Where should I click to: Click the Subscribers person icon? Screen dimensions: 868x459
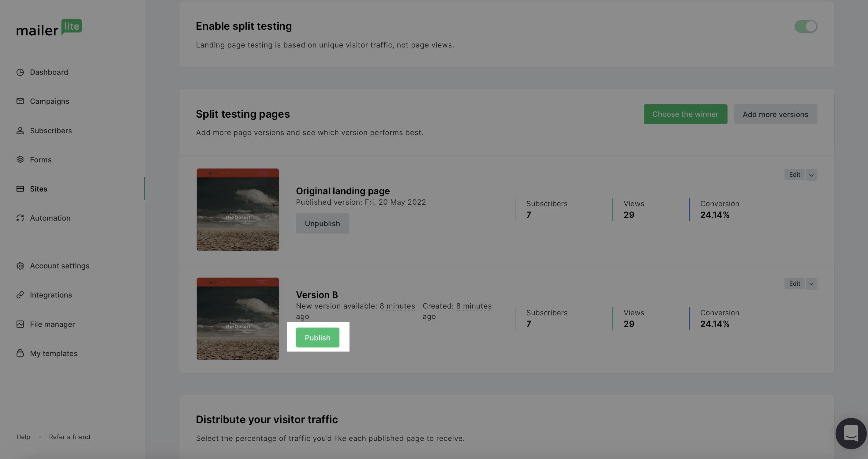coord(20,131)
